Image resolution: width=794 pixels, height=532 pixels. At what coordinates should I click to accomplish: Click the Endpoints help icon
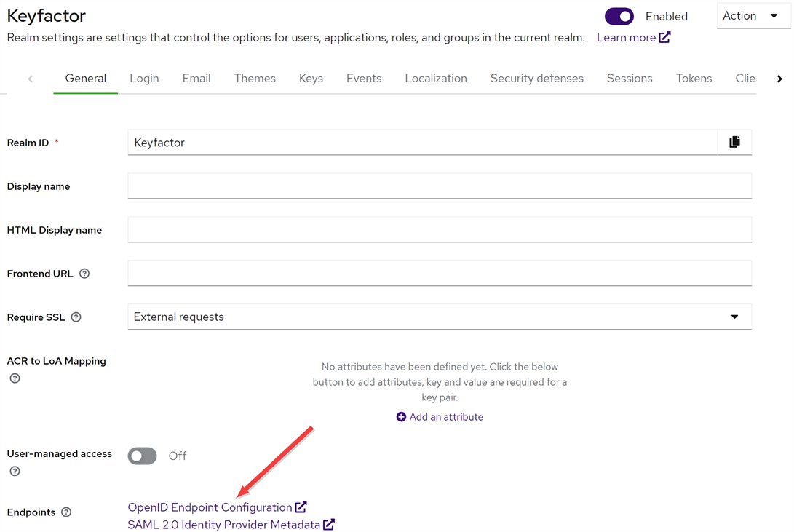point(66,512)
